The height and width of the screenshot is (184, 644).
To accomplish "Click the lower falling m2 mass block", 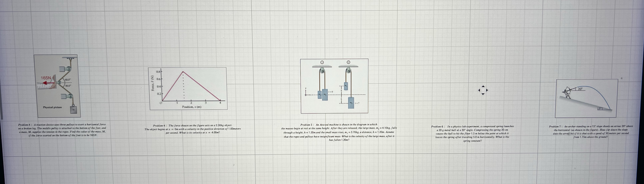I will click(x=351, y=103).
